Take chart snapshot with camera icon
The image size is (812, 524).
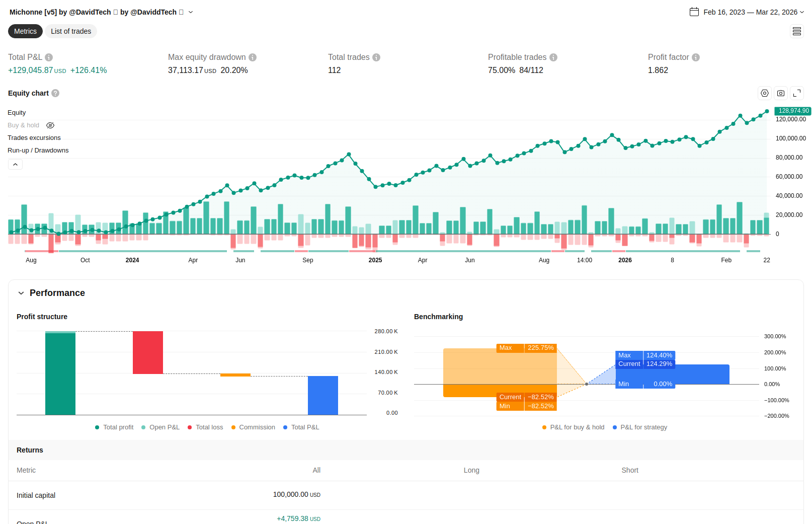click(781, 93)
